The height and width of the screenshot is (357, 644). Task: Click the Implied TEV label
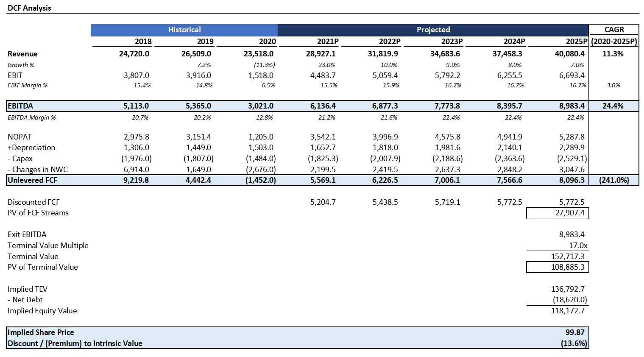pos(28,289)
